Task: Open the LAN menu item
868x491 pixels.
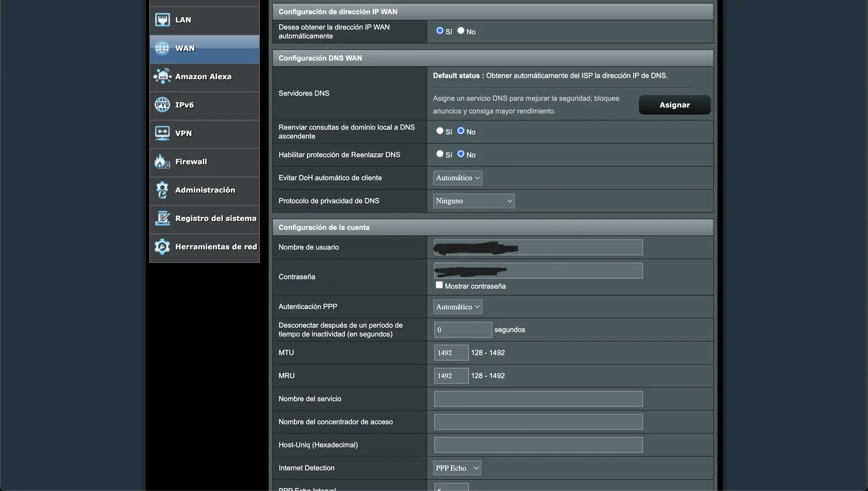Action: (205, 20)
